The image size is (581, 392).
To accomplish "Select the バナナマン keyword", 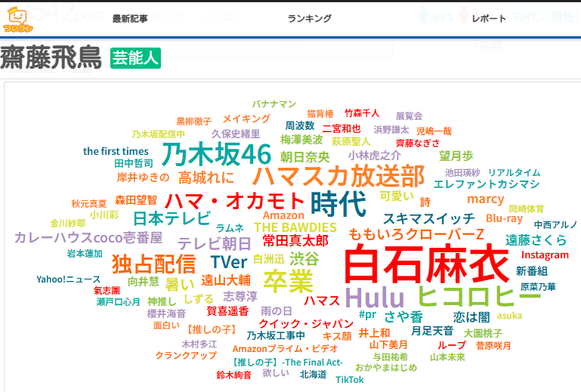I will [x=274, y=103].
